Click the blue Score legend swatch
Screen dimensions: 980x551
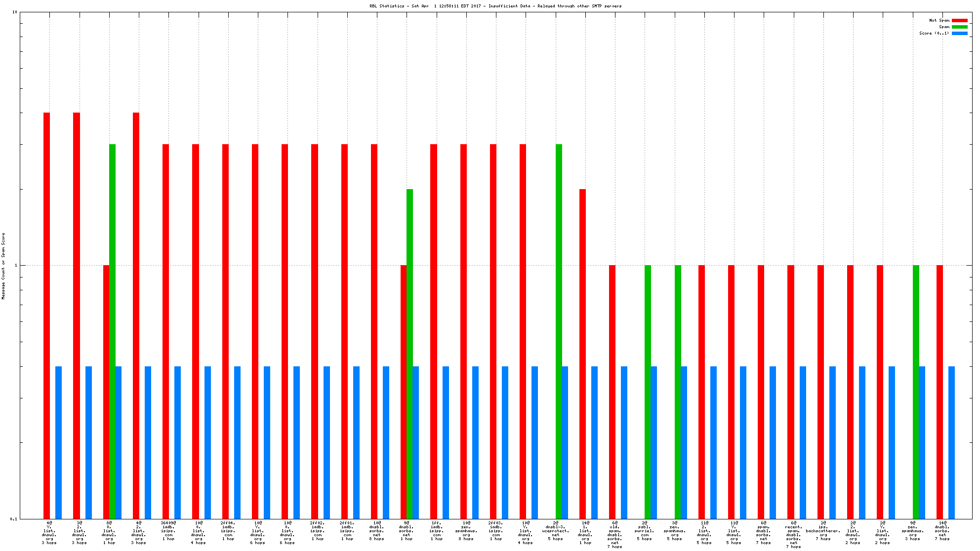click(959, 33)
